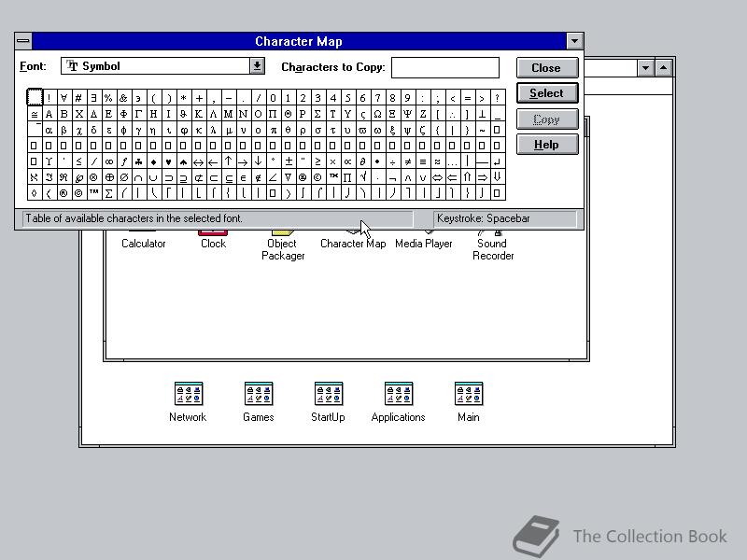The width and height of the screenshot is (747, 560).
Task: Select the not-equal sign cell
Action: 407,161
